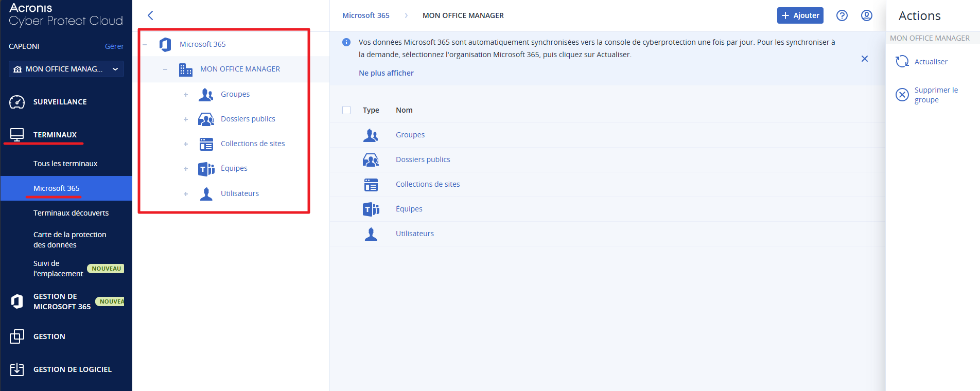Expand the Équipes tree node
The height and width of the screenshot is (391, 980).
click(x=186, y=169)
